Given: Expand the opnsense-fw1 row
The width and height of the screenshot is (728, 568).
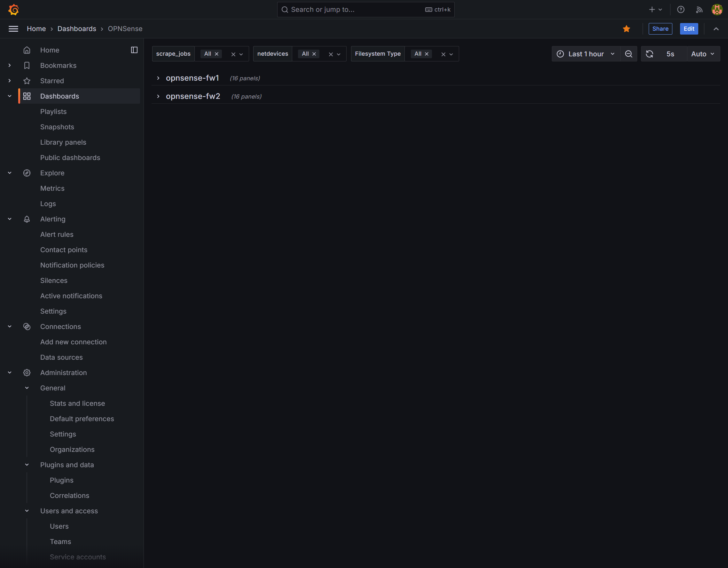Looking at the screenshot, I should point(158,78).
